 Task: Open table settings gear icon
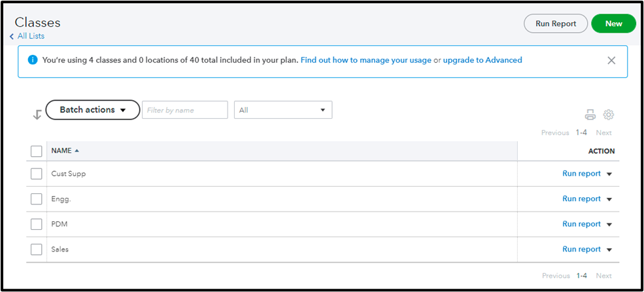click(608, 115)
